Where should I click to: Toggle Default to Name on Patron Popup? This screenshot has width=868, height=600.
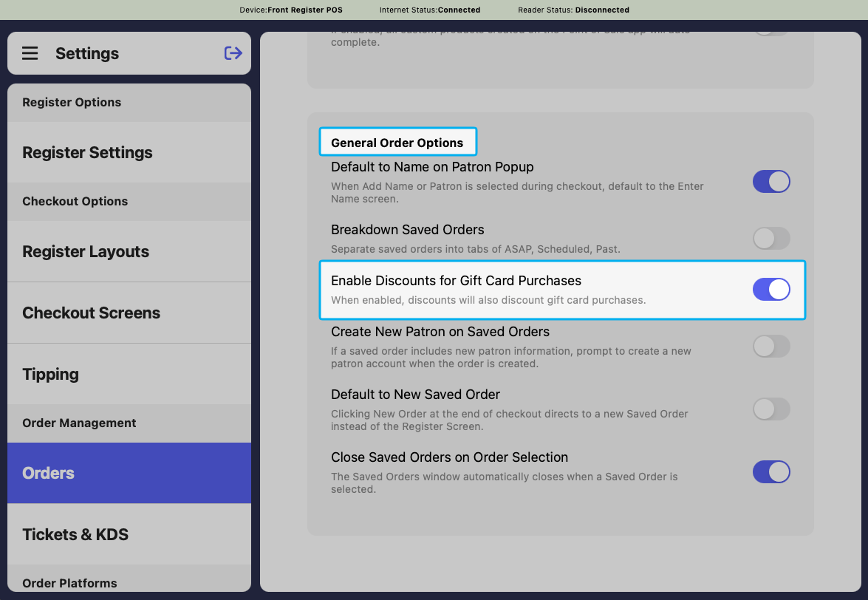[x=771, y=182]
